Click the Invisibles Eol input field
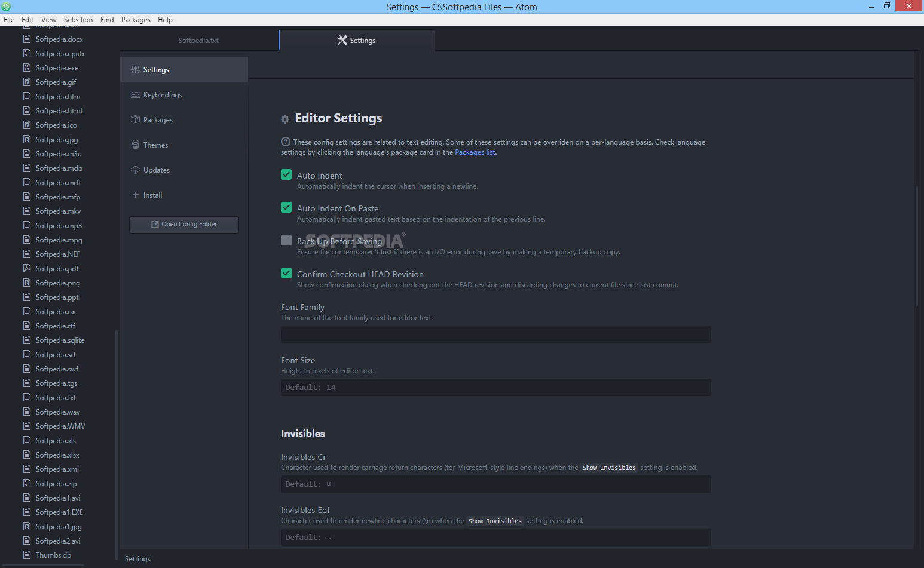The height and width of the screenshot is (568, 924). (x=496, y=537)
